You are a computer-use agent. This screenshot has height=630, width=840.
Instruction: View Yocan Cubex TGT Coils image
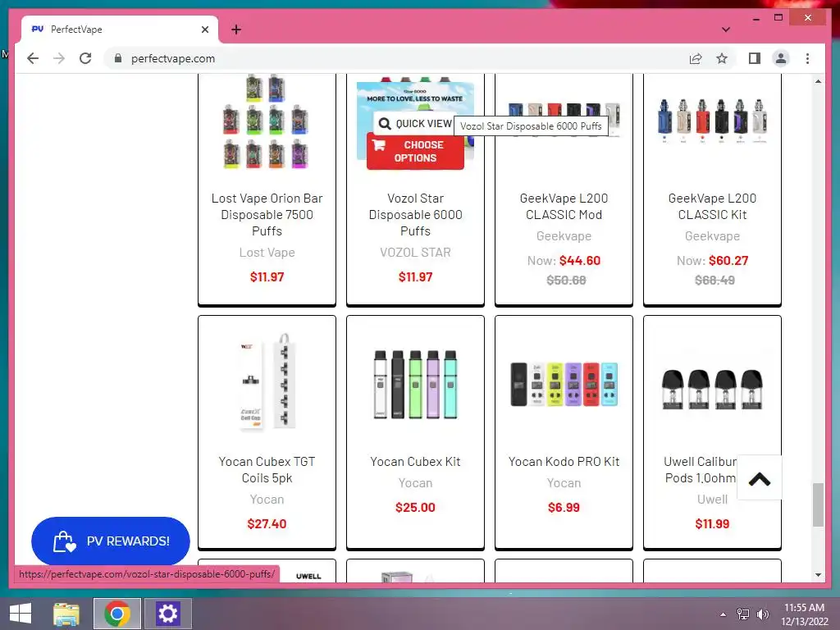point(267,381)
